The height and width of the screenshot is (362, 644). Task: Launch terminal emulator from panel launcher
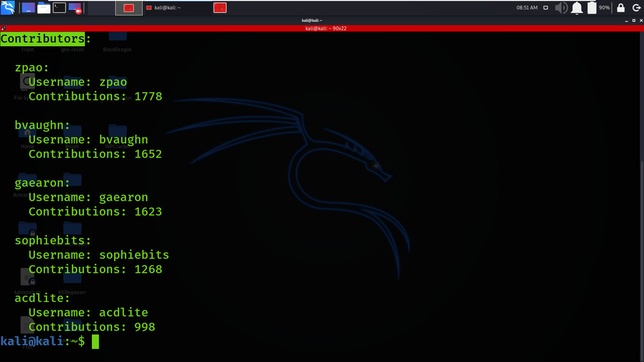pyautogui.click(x=59, y=8)
